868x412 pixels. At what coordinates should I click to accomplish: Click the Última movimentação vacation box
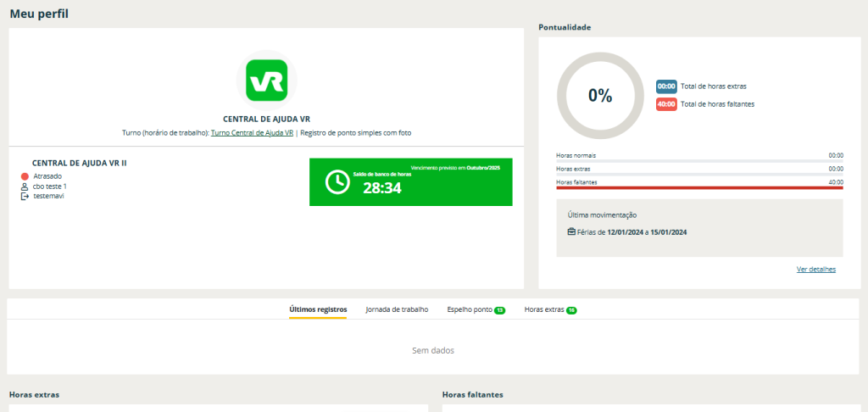(699, 227)
